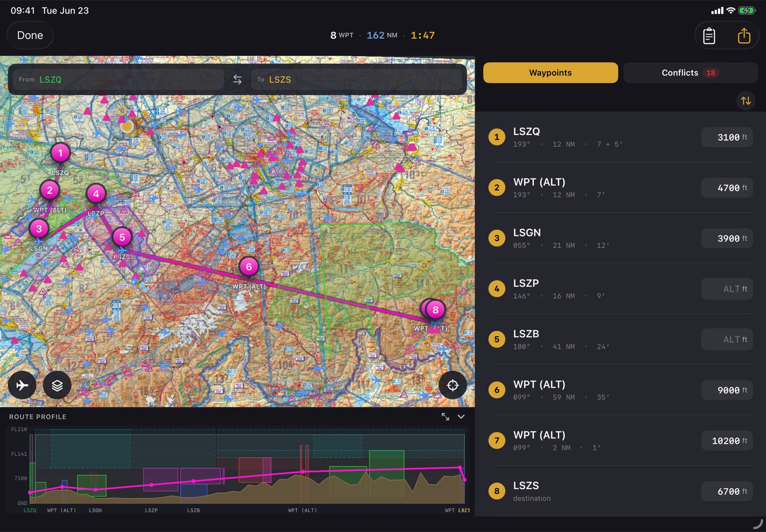
Task: Select LSZP waypoint row
Action: pyautogui.click(x=620, y=289)
